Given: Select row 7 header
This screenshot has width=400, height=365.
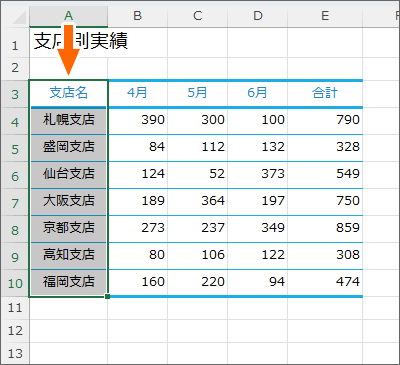Looking at the screenshot, I should pos(15,202).
